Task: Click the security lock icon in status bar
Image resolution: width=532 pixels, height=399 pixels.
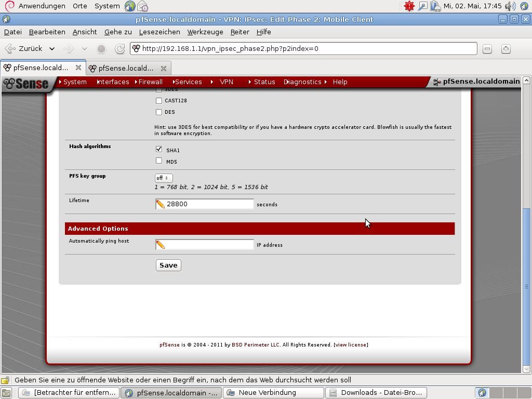Action: [5, 380]
